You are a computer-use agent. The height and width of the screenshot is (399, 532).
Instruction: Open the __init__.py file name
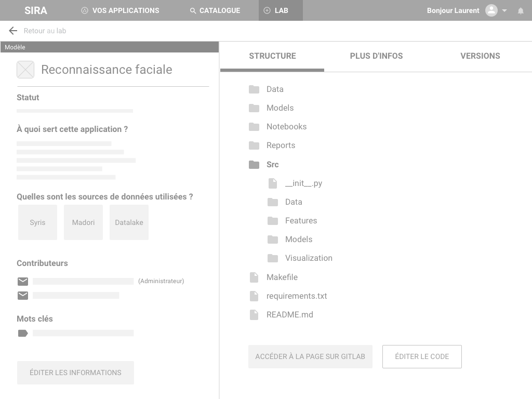303,183
